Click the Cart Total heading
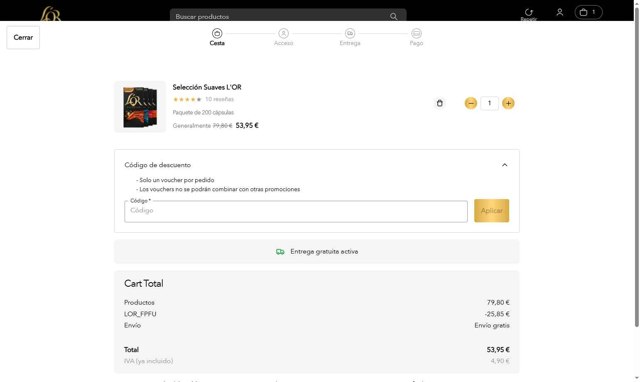 pos(144,284)
